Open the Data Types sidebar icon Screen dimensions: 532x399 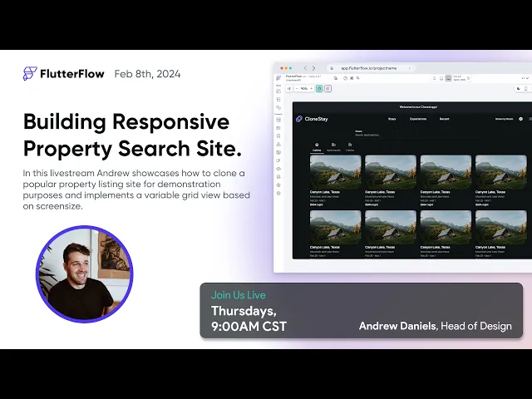[278, 128]
